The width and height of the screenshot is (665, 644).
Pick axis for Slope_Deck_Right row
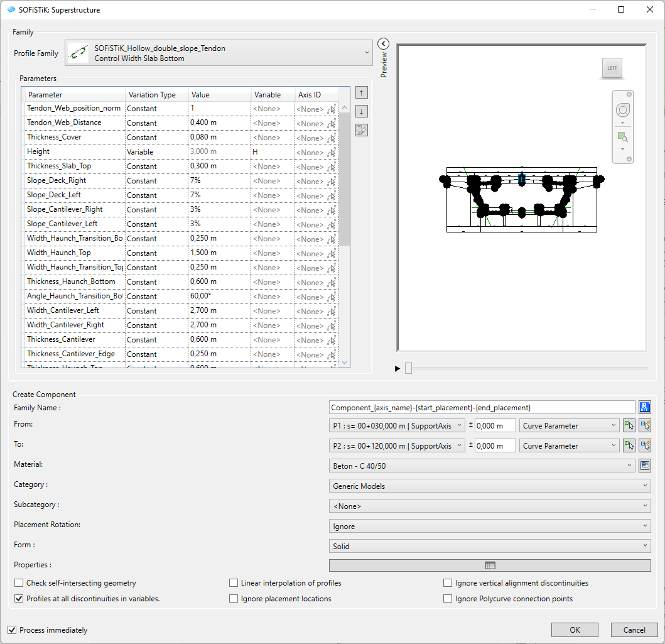point(332,181)
